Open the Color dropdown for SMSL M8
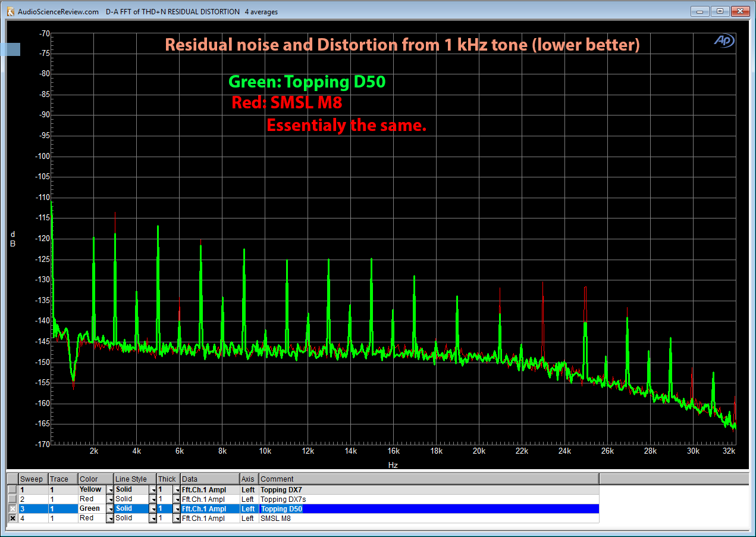The width and height of the screenshot is (756, 537). pyautogui.click(x=110, y=518)
